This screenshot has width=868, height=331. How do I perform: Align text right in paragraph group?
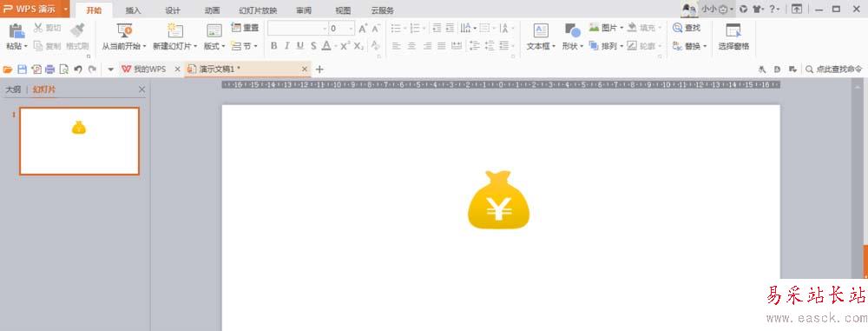pos(426,46)
